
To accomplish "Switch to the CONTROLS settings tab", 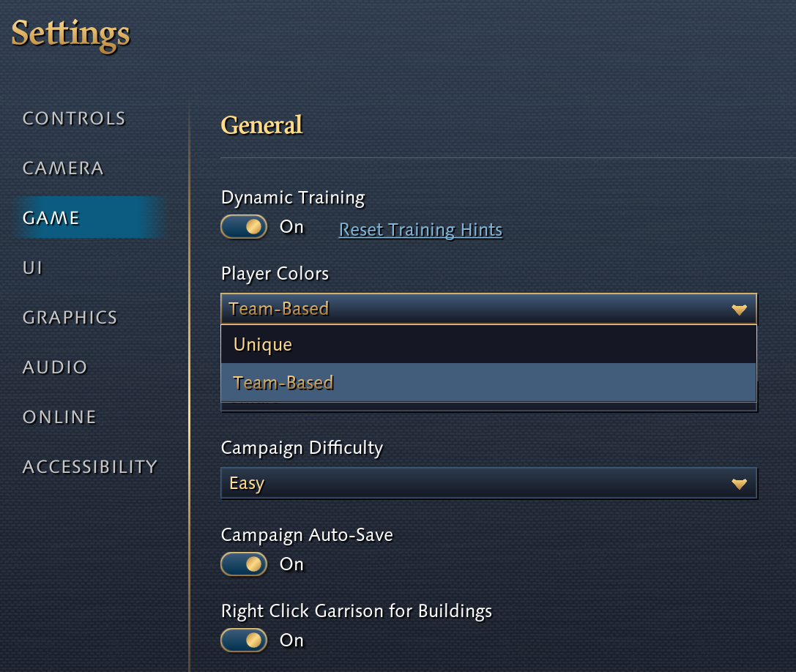I will (73, 118).
